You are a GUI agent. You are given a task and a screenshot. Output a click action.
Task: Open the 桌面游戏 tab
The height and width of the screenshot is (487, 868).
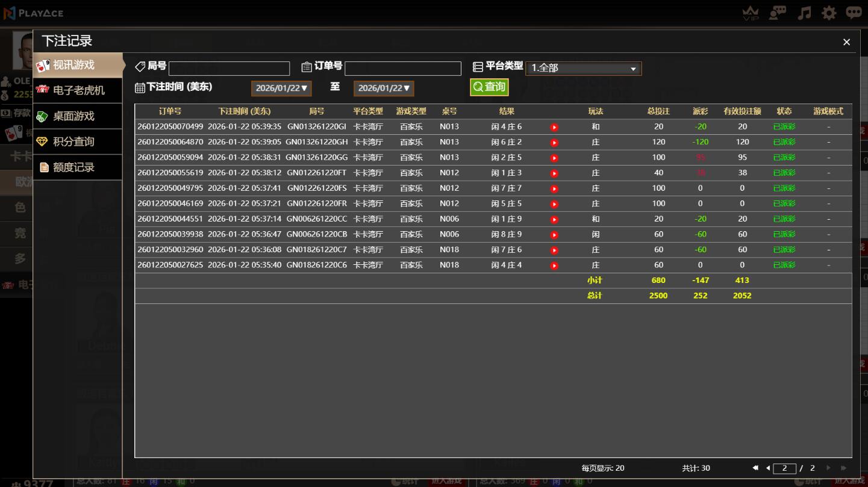[77, 116]
